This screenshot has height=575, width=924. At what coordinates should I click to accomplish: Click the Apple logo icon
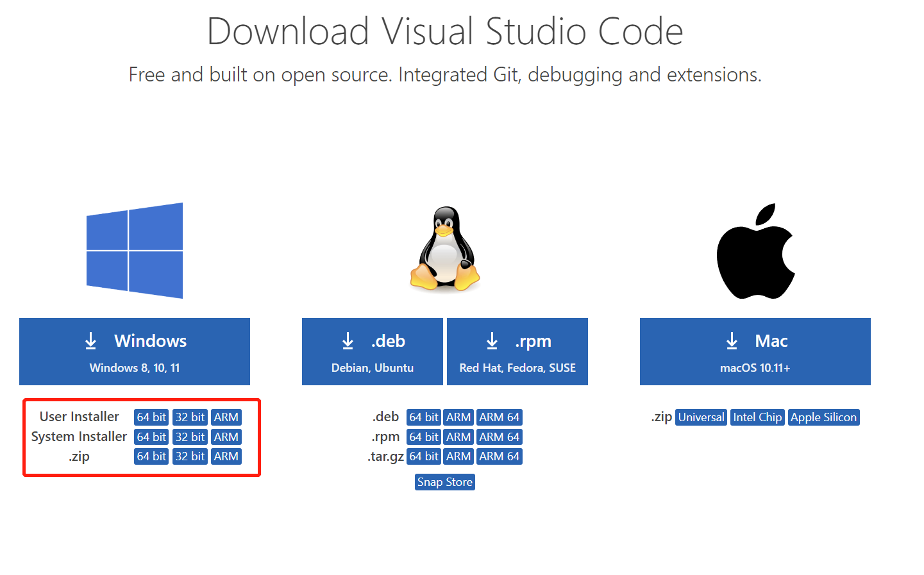tap(755, 251)
